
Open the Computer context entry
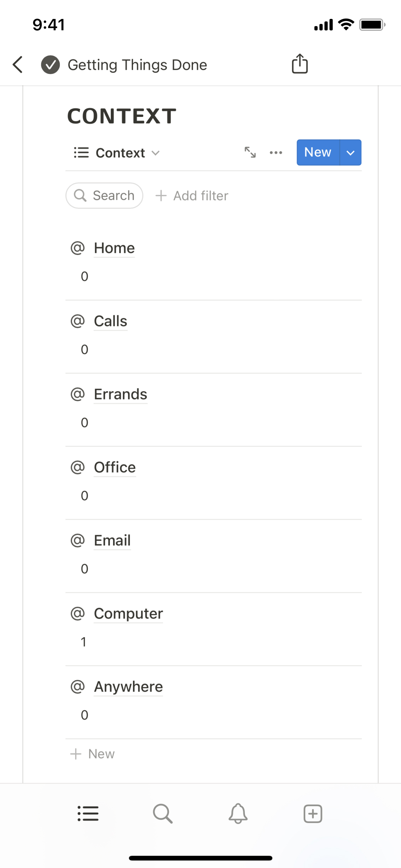[x=128, y=614]
